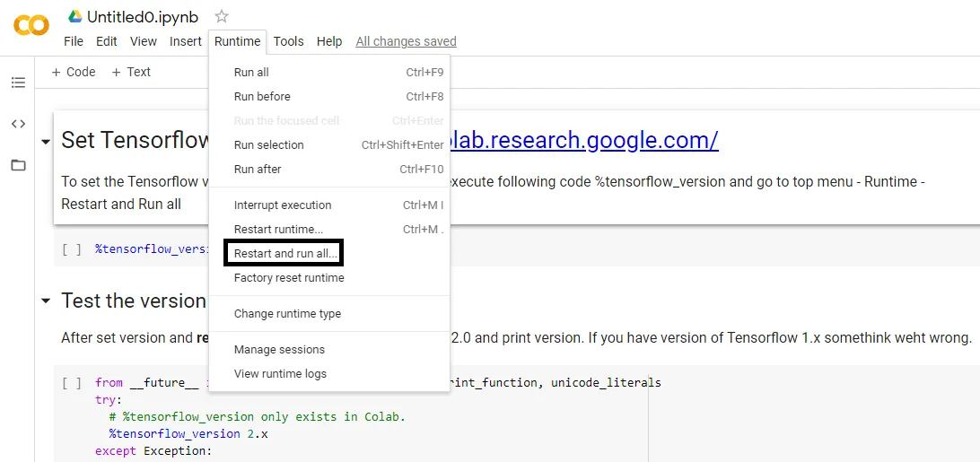Select Restart runtime... entry

coord(329,230)
